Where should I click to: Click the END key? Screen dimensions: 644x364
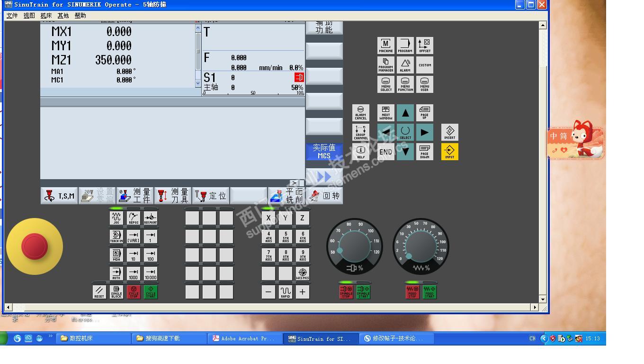386,152
